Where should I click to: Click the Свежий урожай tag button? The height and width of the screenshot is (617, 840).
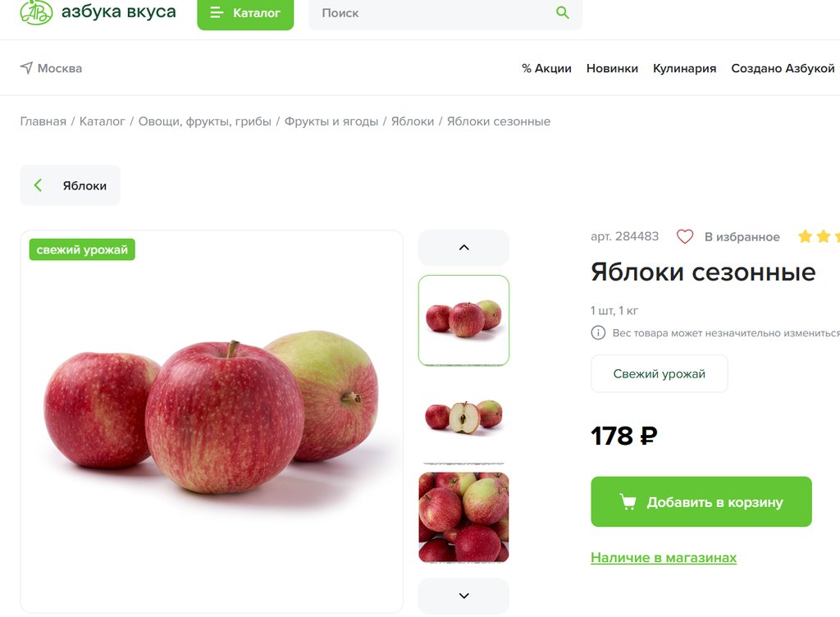[659, 374]
